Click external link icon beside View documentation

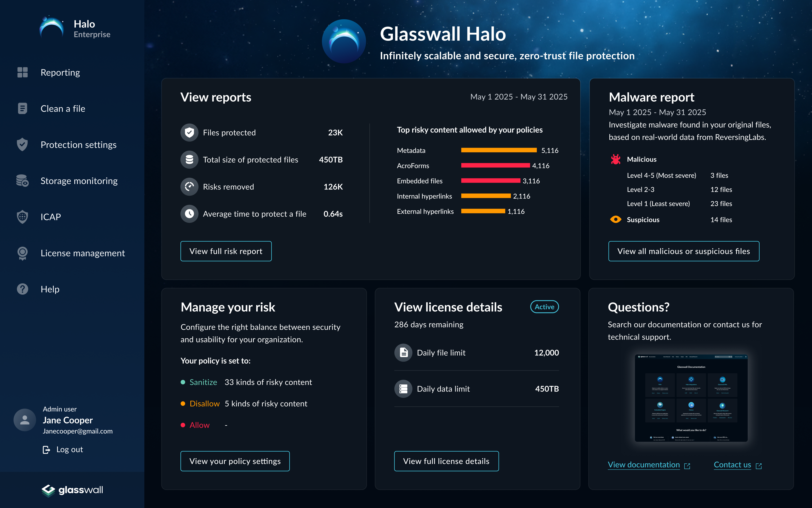[x=687, y=466]
